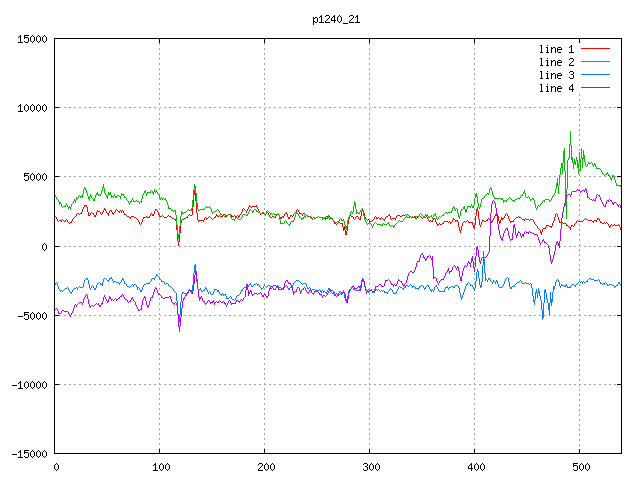Click the green line's highest peak near 490

tap(570, 132)
